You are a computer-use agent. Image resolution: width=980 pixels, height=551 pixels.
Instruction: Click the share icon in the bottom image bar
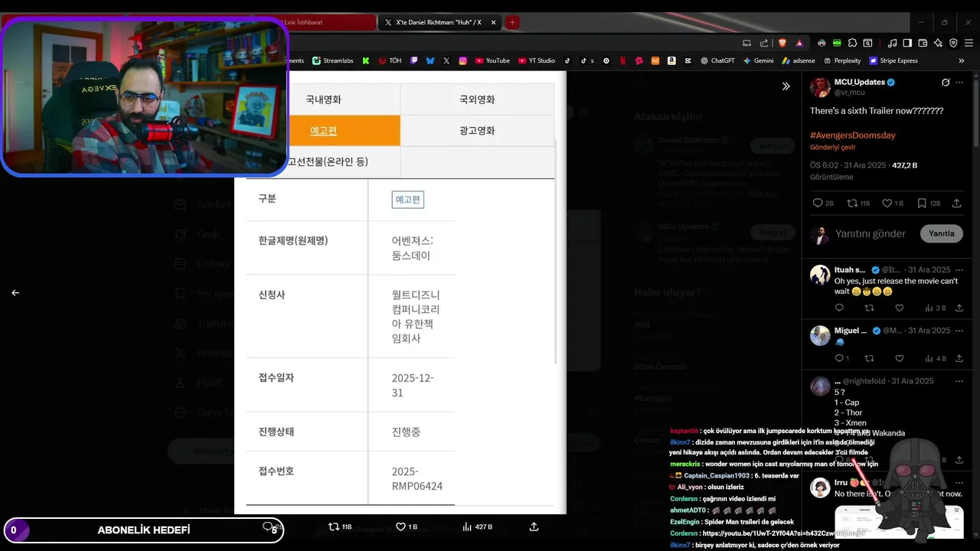[x=534, y=527]
